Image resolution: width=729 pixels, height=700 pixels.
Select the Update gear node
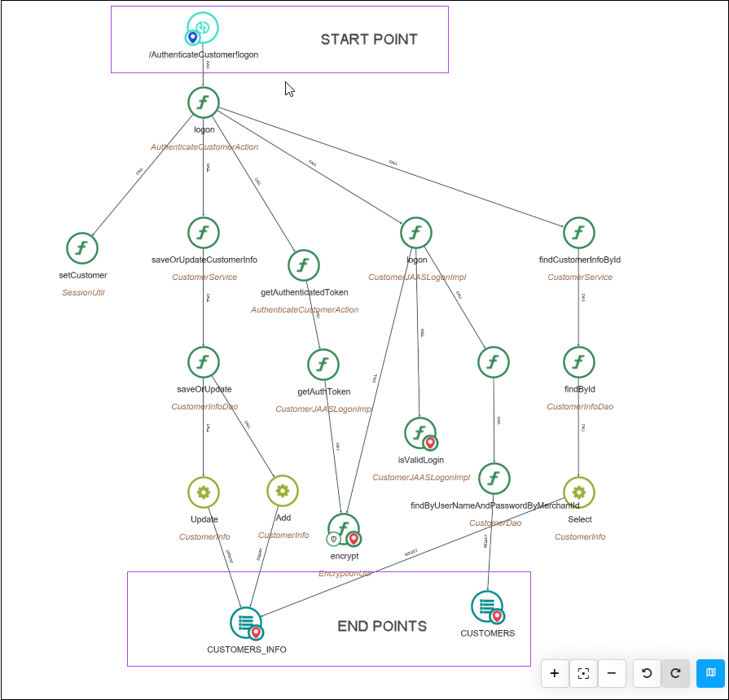pyautogui.click(x=204, y=492)
